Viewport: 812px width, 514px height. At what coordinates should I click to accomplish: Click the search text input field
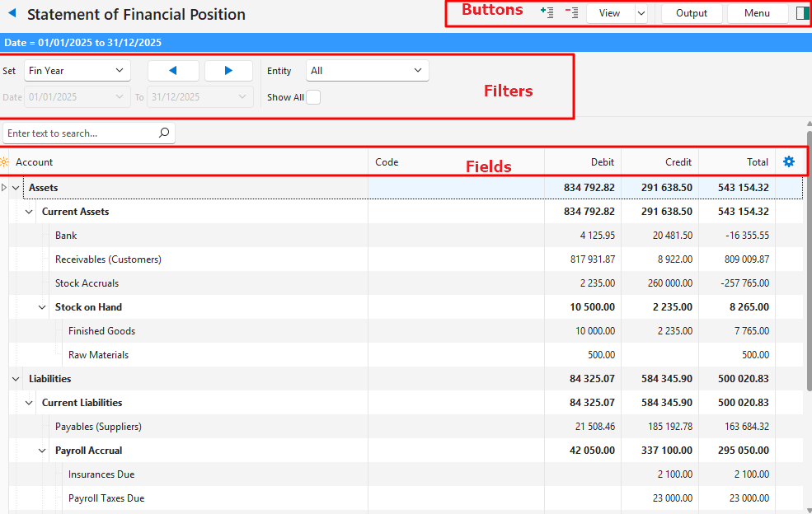pos(78,133)
